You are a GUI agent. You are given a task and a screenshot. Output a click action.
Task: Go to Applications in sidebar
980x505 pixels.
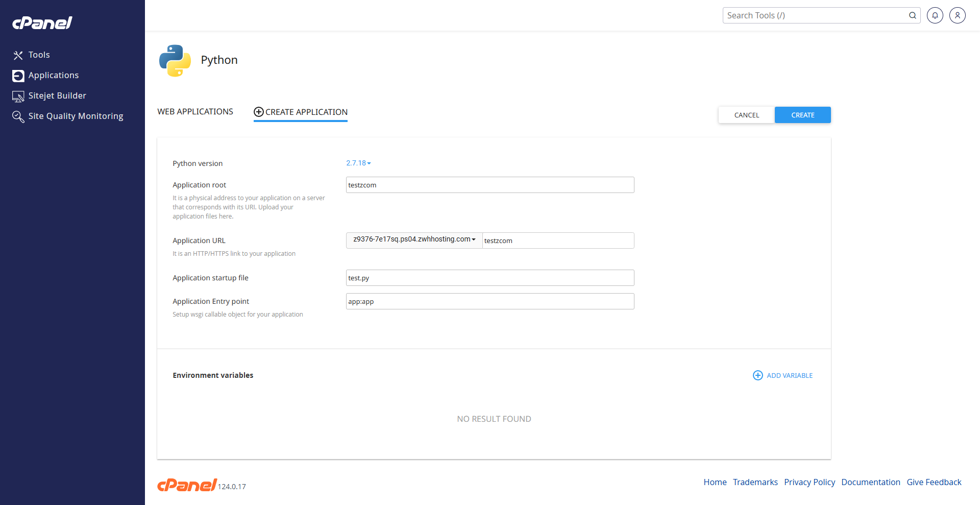54,75
